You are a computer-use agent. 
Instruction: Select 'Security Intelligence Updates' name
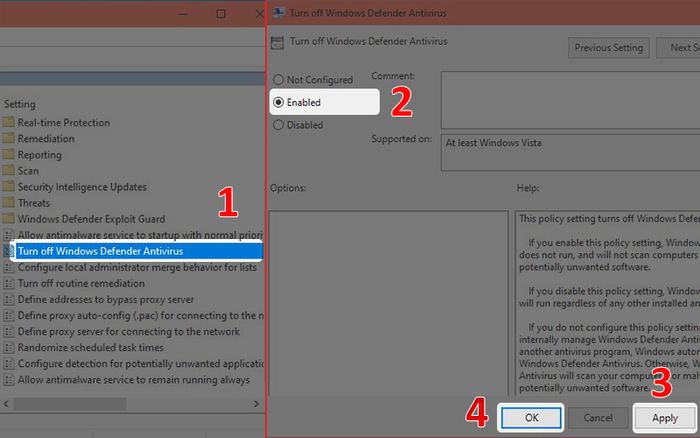[82, 187]
